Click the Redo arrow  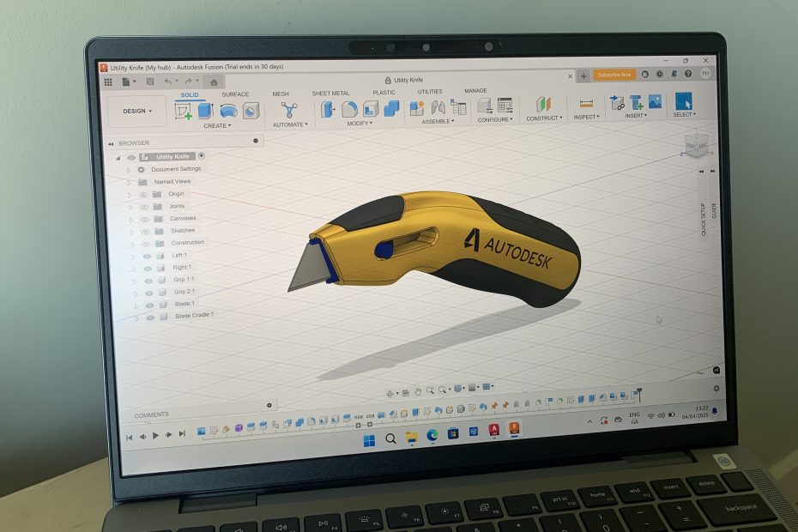(188, 81)
